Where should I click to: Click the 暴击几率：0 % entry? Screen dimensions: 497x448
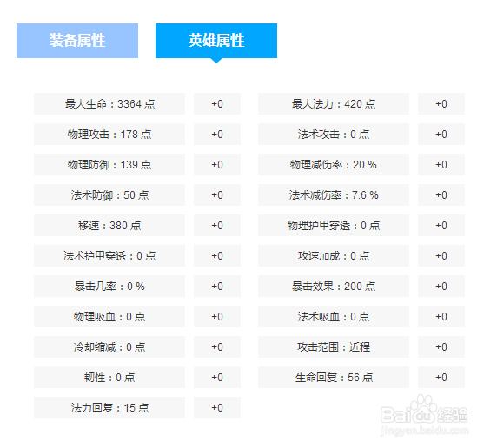(109, 287)
